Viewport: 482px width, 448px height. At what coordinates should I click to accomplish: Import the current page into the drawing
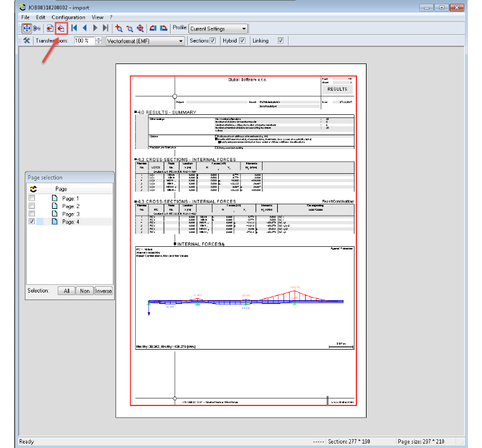coord(50,29)
